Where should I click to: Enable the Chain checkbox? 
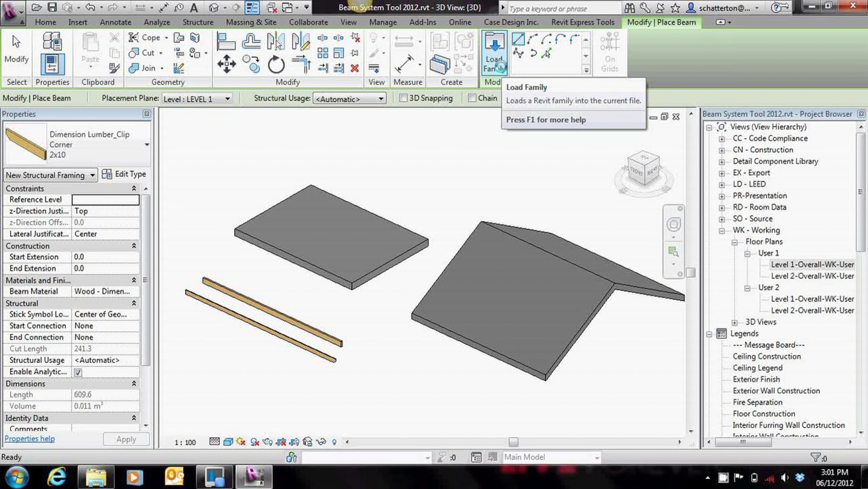(x=472, y=98)
